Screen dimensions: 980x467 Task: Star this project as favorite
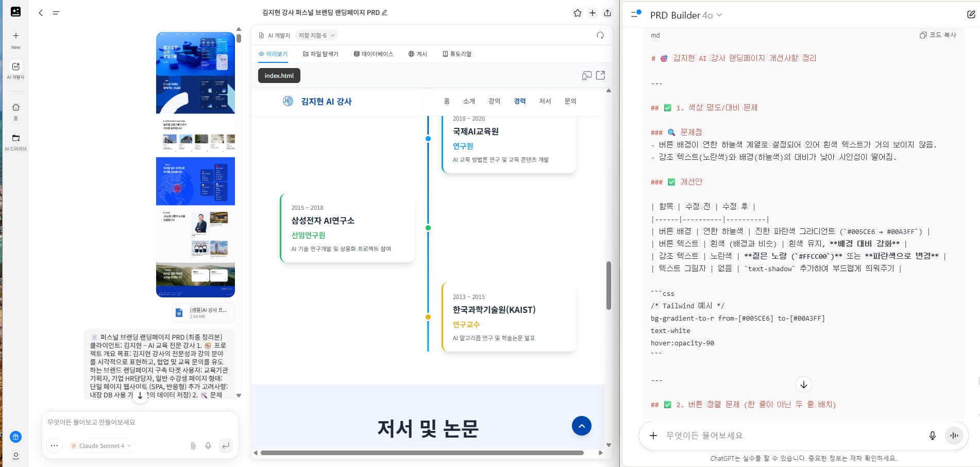(578, 13)
